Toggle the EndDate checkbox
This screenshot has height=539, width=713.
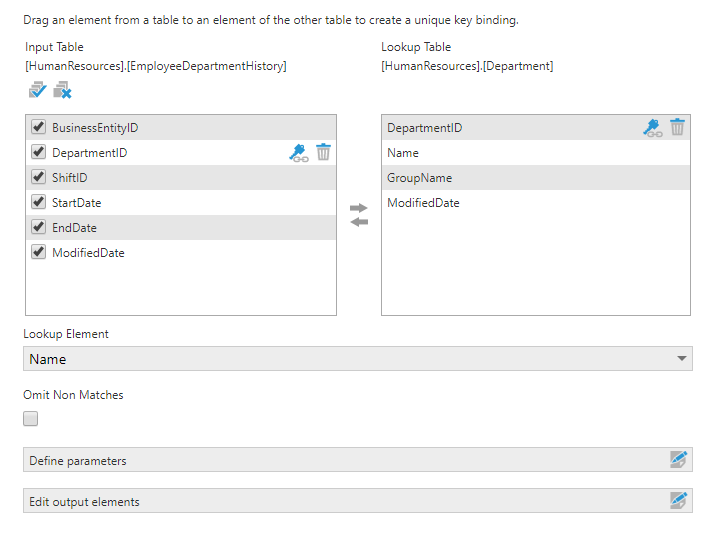click(x=39, y=228)
